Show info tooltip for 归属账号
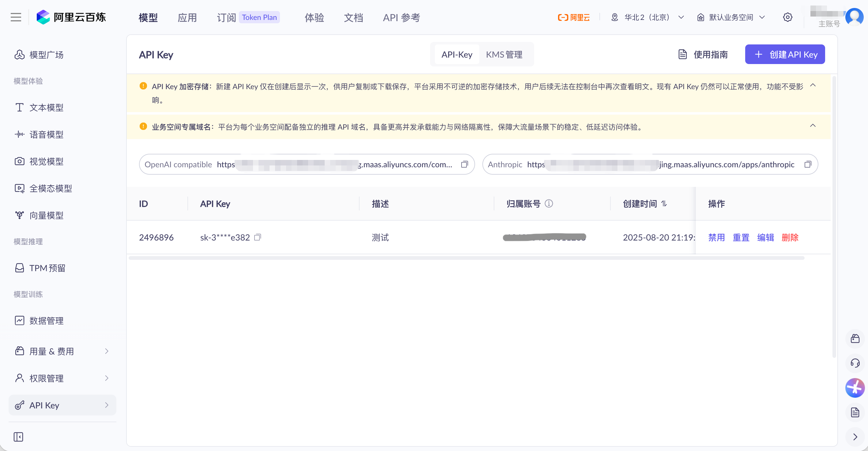Viewport: 868px width, 451px height. click(549, 203)
